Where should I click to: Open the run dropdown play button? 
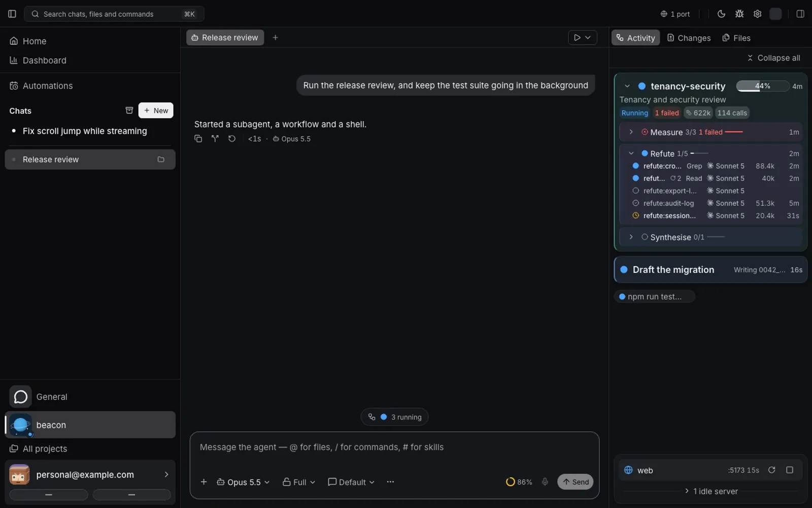coord(582,38)
